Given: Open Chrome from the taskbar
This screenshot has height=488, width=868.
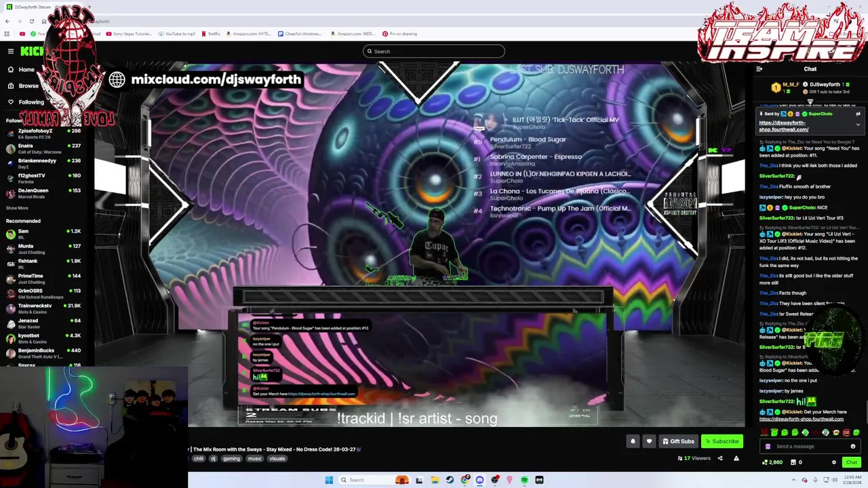Looking at the screenshot, I should pyautogui.click(x=465, y=480).
